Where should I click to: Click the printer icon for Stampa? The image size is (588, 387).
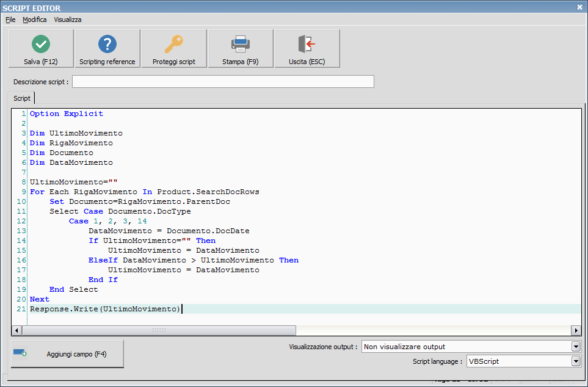pos(241,44)
